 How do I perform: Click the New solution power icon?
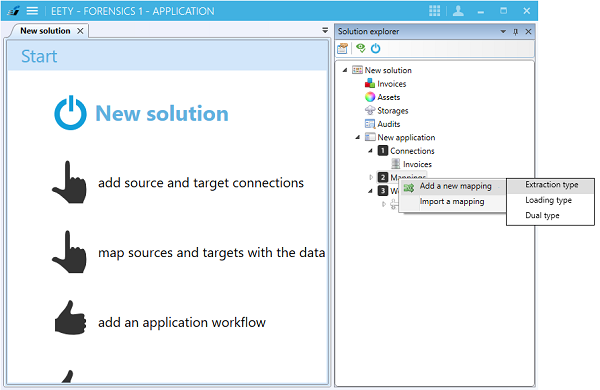[x=70, y=113]
